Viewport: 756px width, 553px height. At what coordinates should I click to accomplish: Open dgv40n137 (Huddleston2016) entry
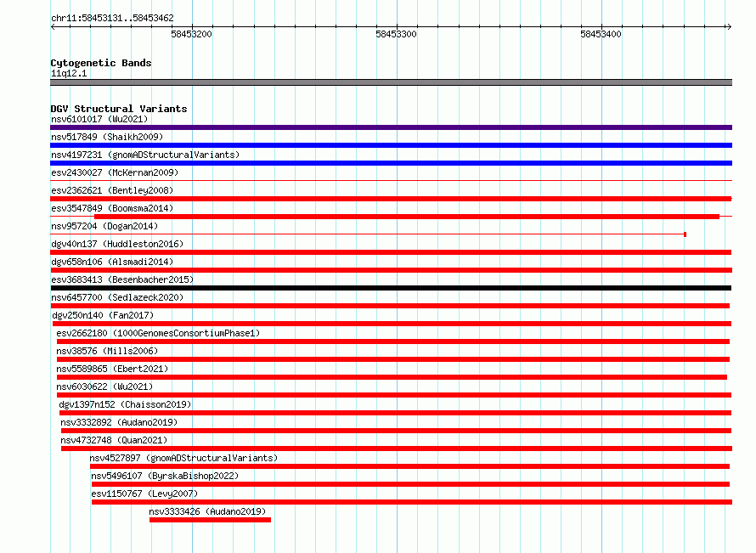117,244
